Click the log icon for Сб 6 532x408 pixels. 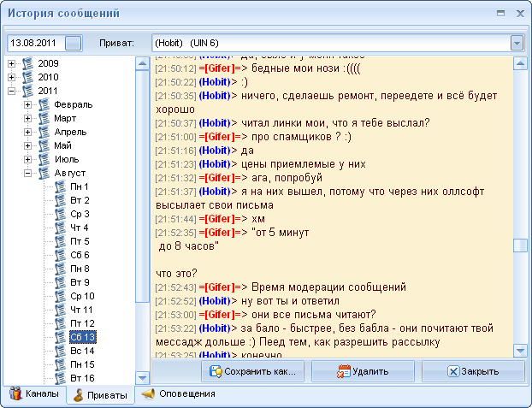[61, 255]
